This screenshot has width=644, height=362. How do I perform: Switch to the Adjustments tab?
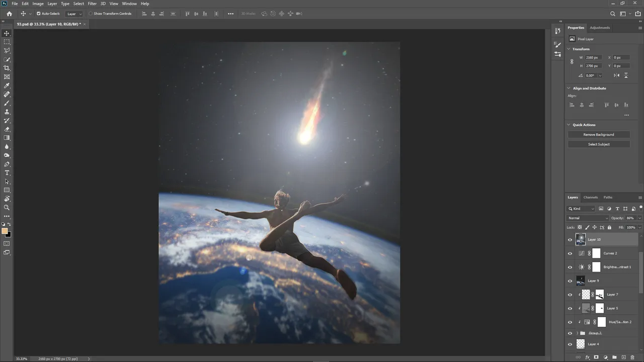600,28
